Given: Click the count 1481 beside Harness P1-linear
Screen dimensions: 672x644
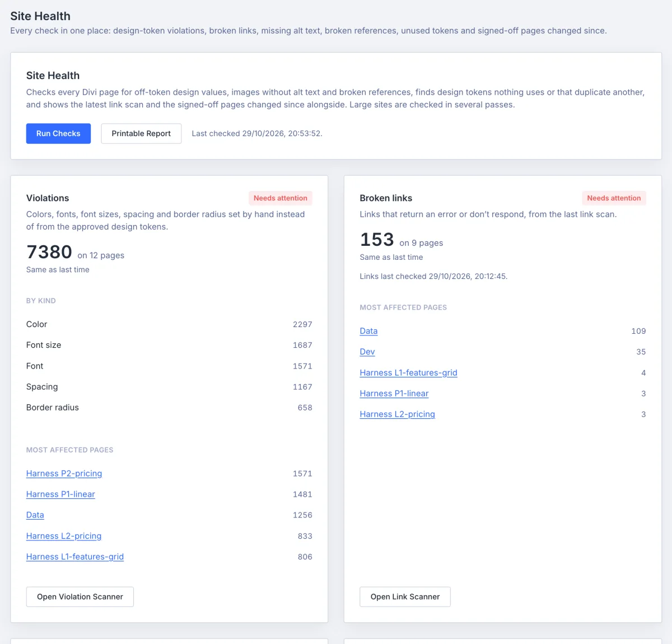Looking at the screenshot, I should click(302, 494).
